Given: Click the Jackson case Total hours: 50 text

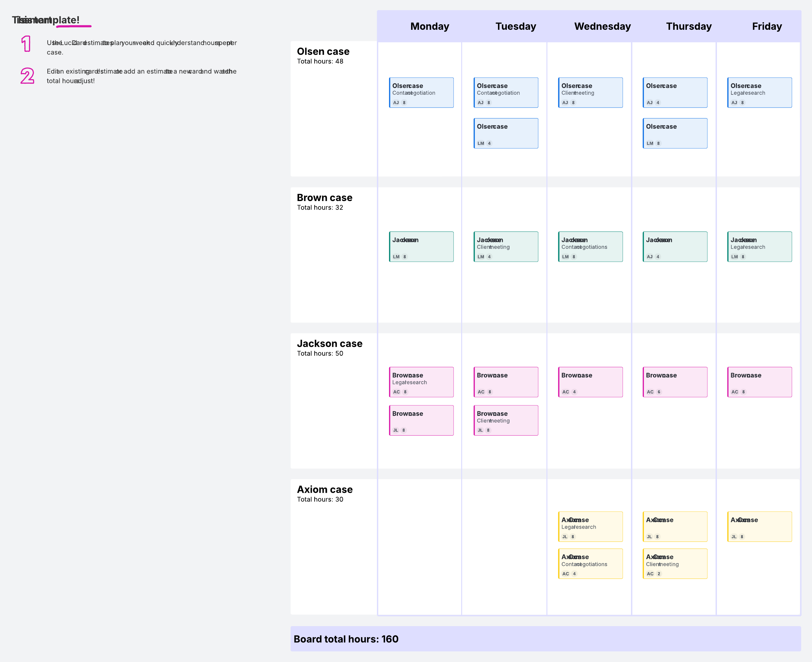Looking at the screenshot, I should point(320,353).
